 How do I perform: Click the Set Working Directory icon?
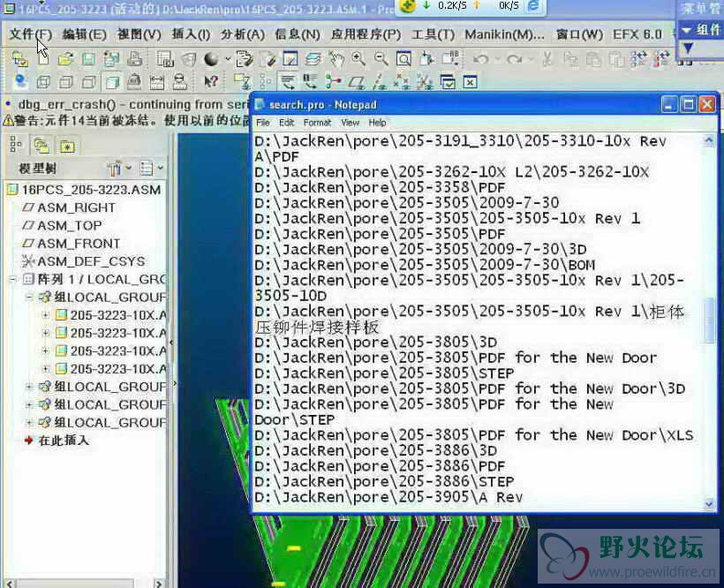click(x=19, y=58)
